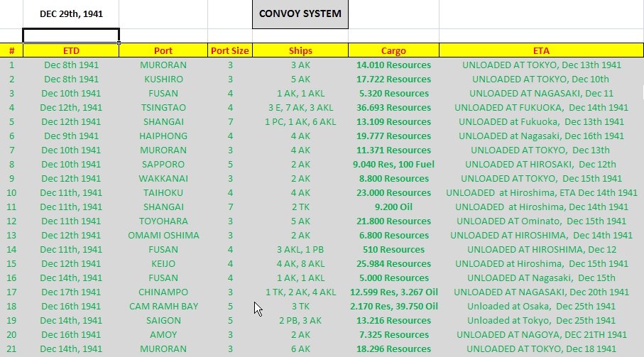Screen dimensions: 644x357
Task: Click the Port Size column header
Action: pos(230,50)
